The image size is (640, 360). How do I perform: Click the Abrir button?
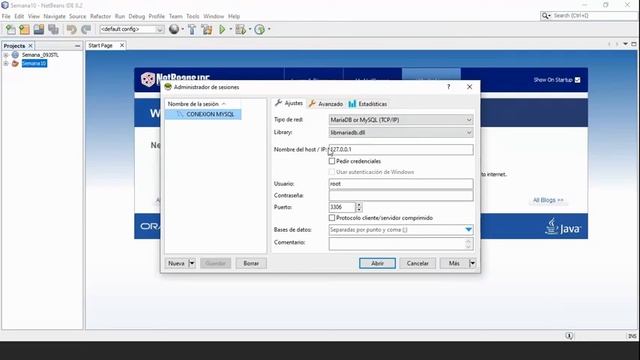(377, 263)
